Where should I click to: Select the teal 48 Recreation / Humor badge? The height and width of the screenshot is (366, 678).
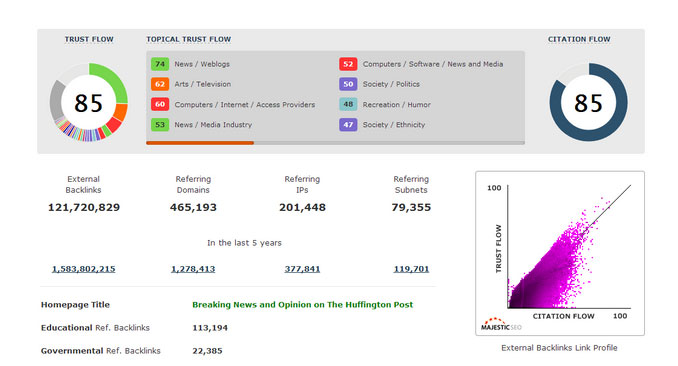pos(348,104)
